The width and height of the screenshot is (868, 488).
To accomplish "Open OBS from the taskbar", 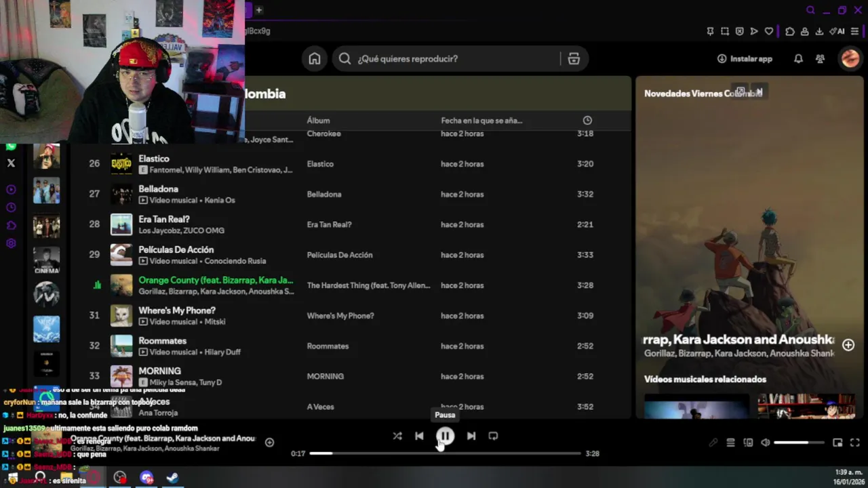I will point(120,478).
